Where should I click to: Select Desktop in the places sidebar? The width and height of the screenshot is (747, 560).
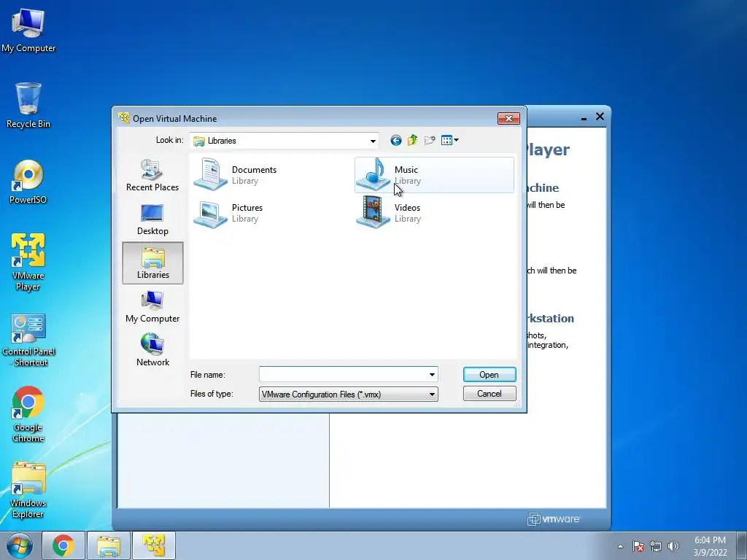(152, 219)
